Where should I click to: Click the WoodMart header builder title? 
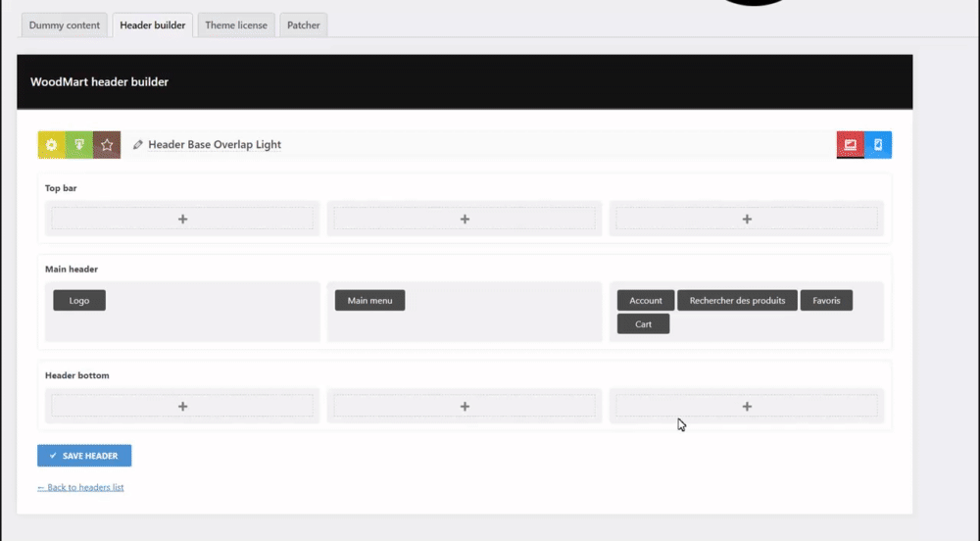99,82
